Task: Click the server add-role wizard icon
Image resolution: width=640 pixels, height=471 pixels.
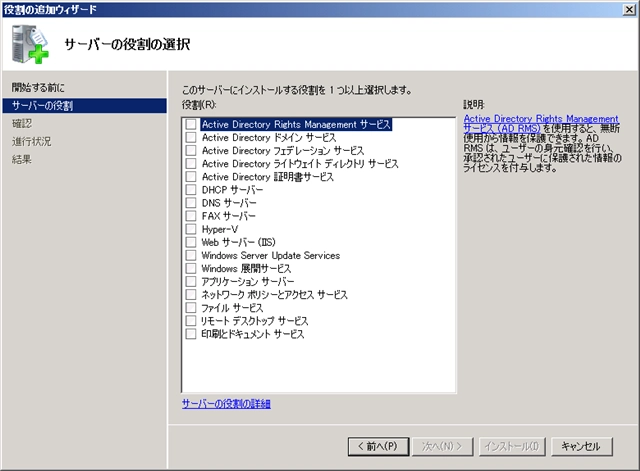Action: (x=30, y=44)
